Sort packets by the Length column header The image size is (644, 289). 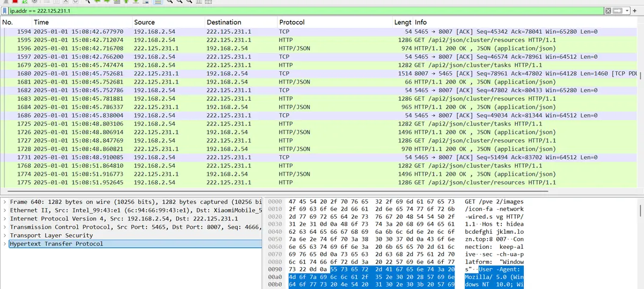coord(402,23)
